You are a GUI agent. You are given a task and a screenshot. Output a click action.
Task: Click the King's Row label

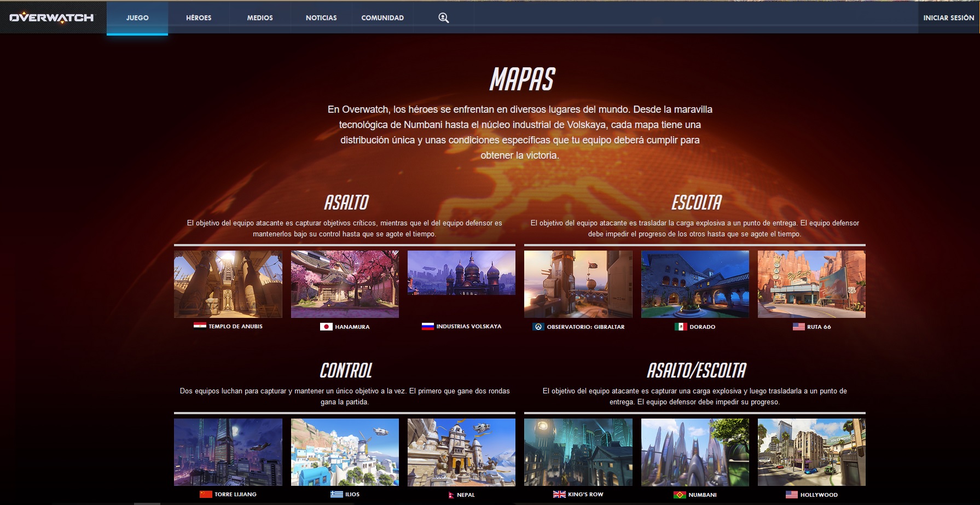click(x=585, y=494)
